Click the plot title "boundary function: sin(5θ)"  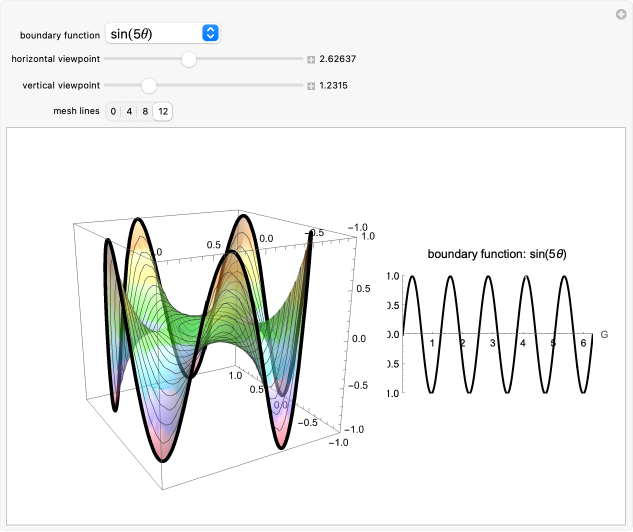click(497, 254)
